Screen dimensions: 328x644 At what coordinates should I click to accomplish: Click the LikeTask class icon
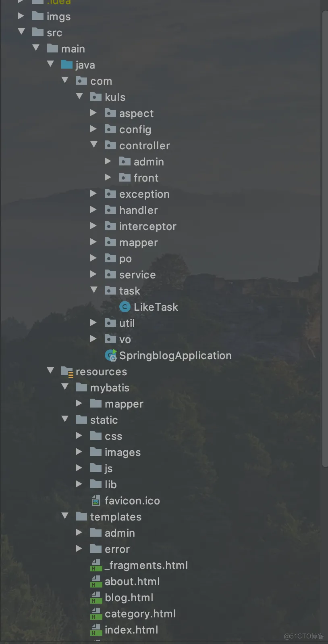tap(125, 307)
